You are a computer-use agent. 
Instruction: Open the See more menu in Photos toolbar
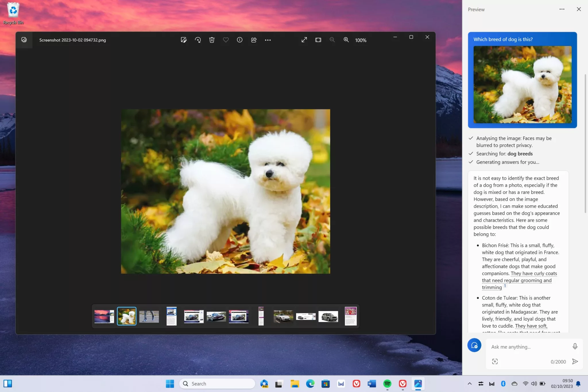pyautogui.click(x=268, y=40)
